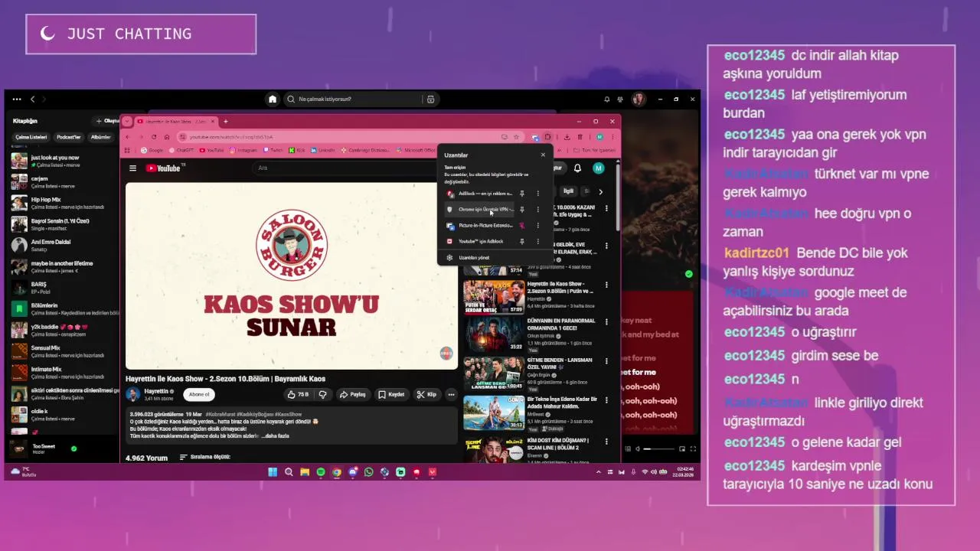980x551 pixels.
Task: Create a clip with the Klip button
Action: point(426,394)
